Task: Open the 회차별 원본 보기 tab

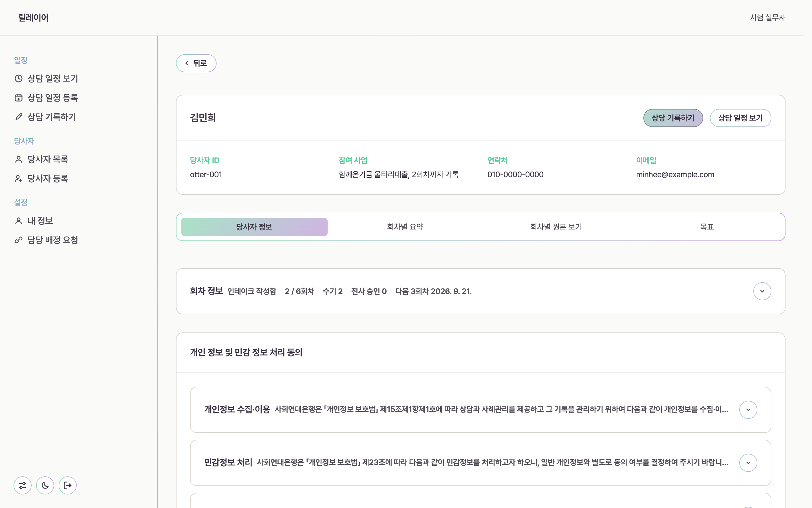Action: 556,227
